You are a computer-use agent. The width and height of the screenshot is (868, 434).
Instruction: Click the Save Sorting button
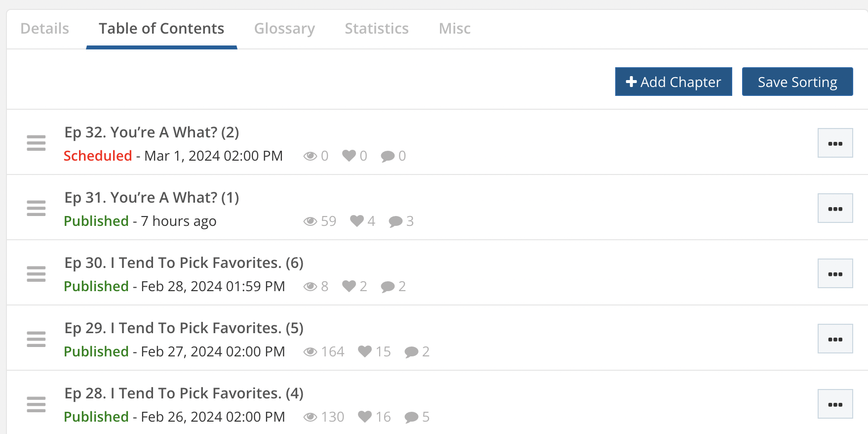click(x=797, y=82)
